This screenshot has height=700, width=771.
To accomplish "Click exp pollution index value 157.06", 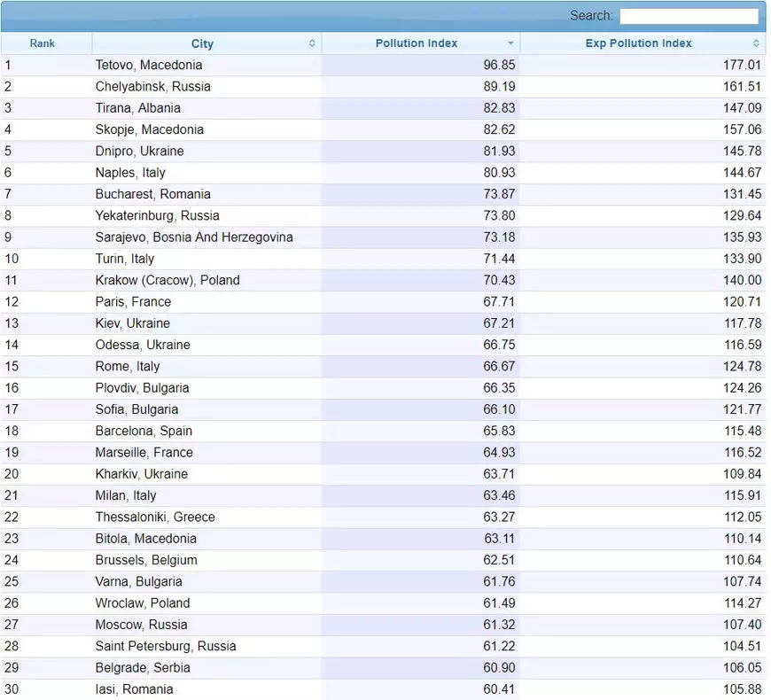I will pos(742,129).
